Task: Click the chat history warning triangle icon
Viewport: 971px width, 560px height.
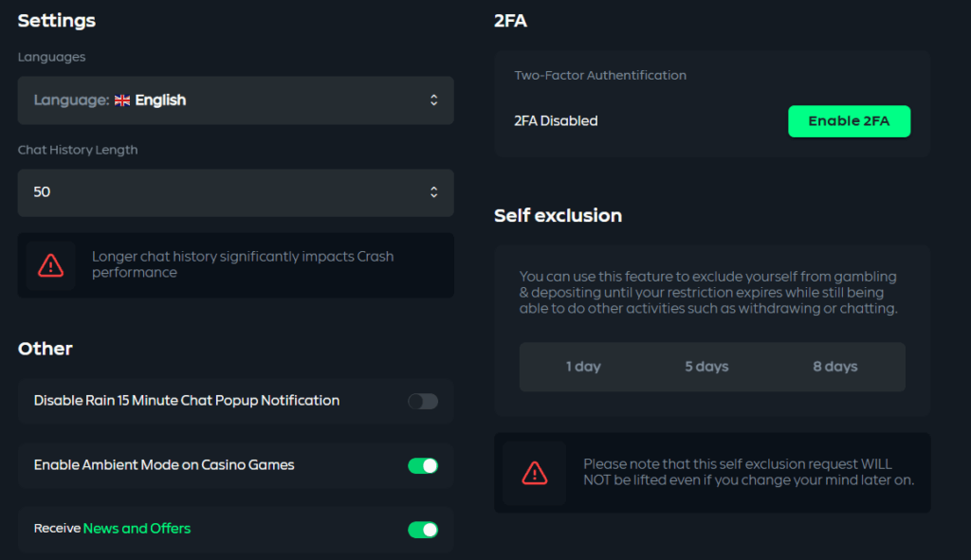Action: click(50, 265)
